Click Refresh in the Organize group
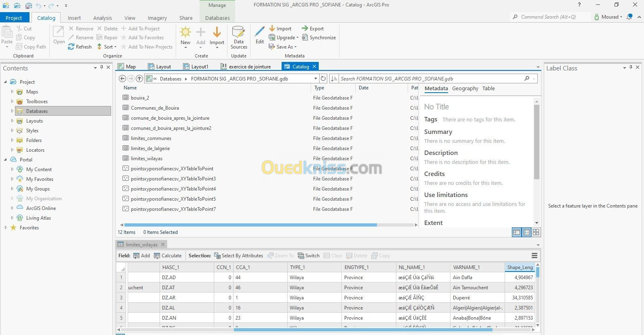This screenshot has width=644, height=335. [x=80, y=47]
